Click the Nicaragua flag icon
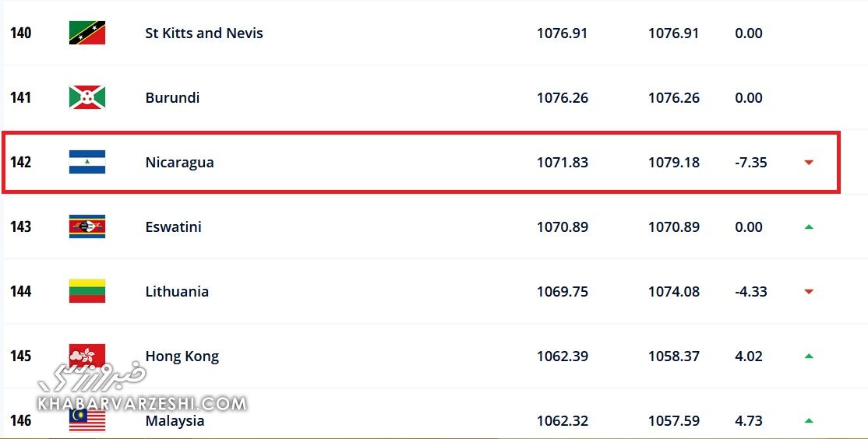 [86, 162]
